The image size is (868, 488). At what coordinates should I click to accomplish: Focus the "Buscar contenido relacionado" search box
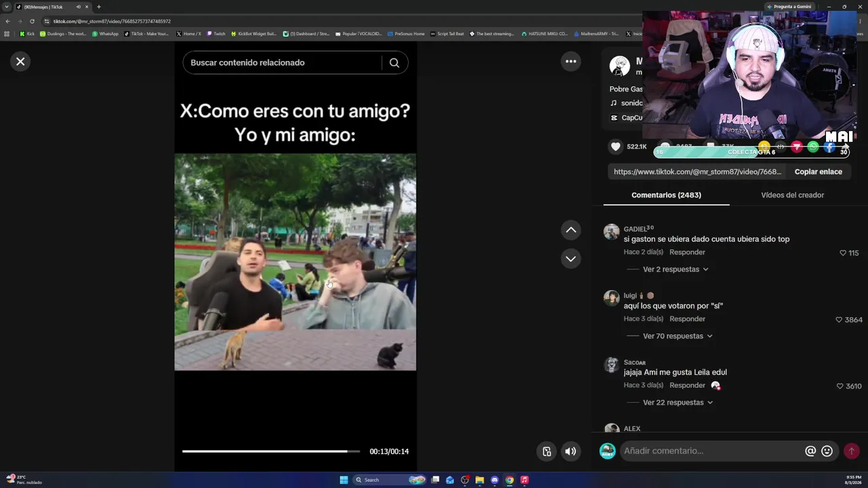coord(281,62)
